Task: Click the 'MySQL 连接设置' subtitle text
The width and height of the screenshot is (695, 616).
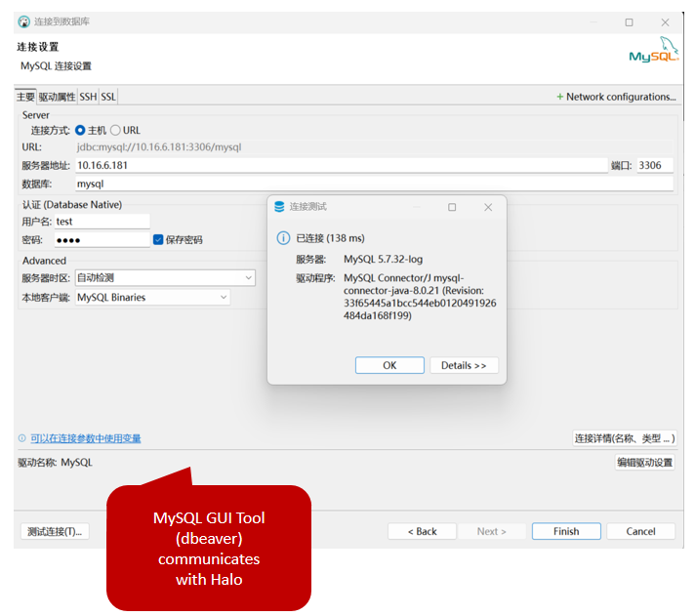Action: point(56,66)
